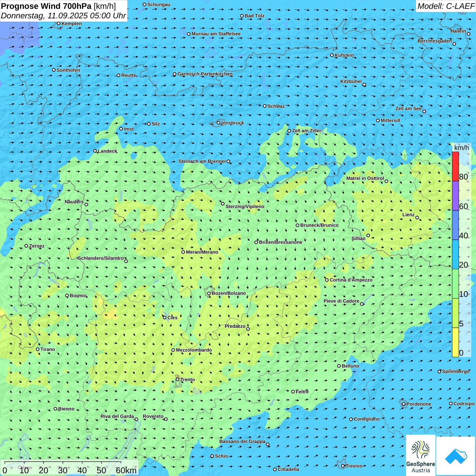Click the Zernez location marker
The width and height of the screenshot is (476, 476).
point(27,246)
